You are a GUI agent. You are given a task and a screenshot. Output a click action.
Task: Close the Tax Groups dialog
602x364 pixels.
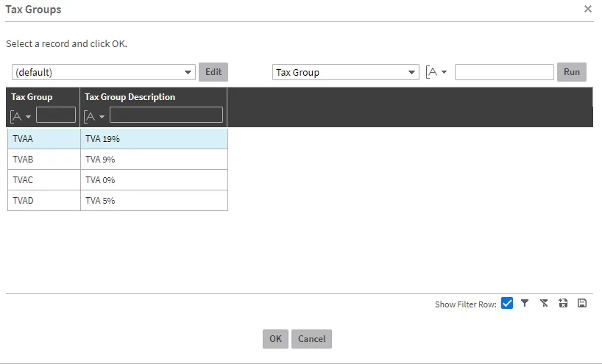pyautogui.click(x=588, y=9)
